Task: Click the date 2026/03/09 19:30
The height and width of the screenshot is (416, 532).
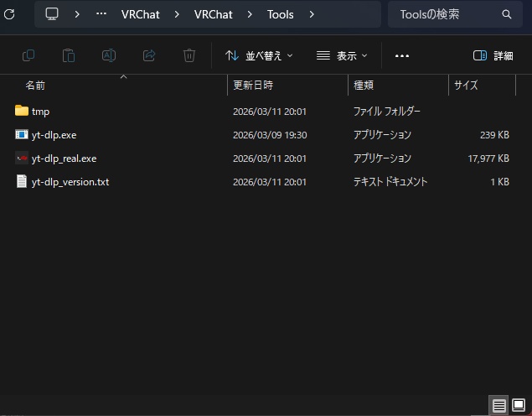Action: pyautogui.click(x=270, y=135)
